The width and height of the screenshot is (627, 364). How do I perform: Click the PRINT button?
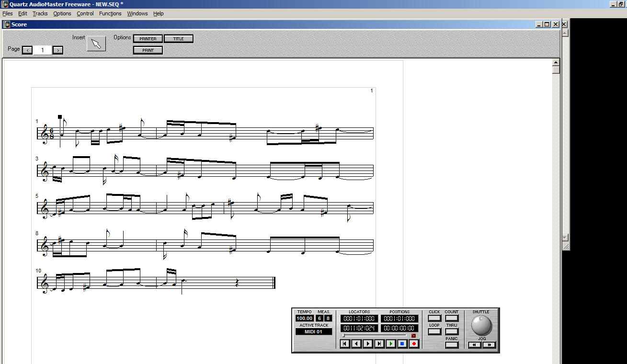(x=148, y=50)
